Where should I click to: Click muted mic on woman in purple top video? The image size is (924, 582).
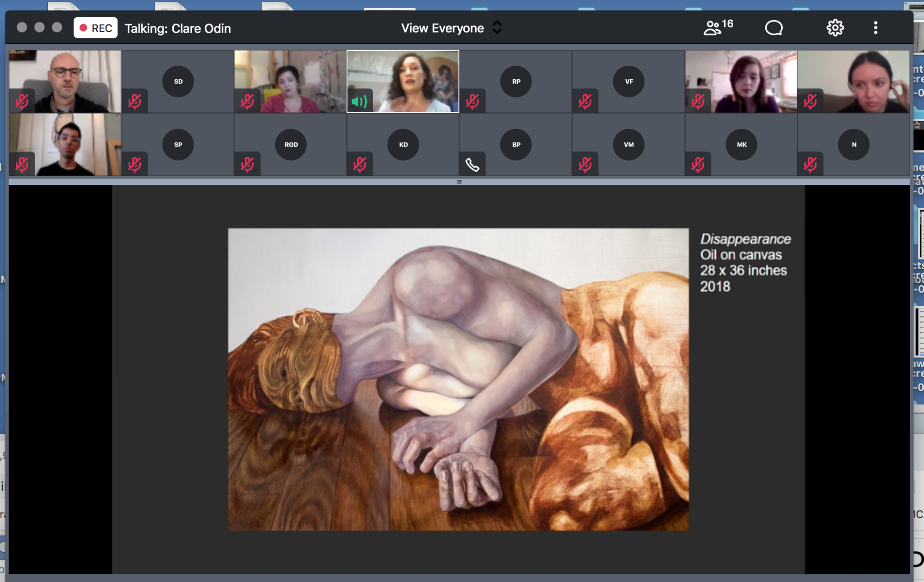[698, 101]
